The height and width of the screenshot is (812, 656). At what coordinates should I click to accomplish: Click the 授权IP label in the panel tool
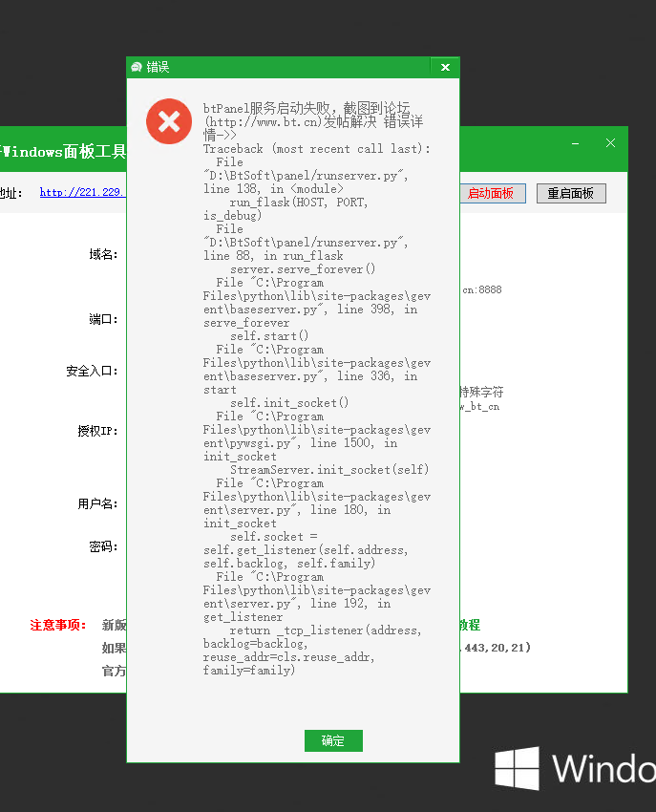click(x=97, y=431)
